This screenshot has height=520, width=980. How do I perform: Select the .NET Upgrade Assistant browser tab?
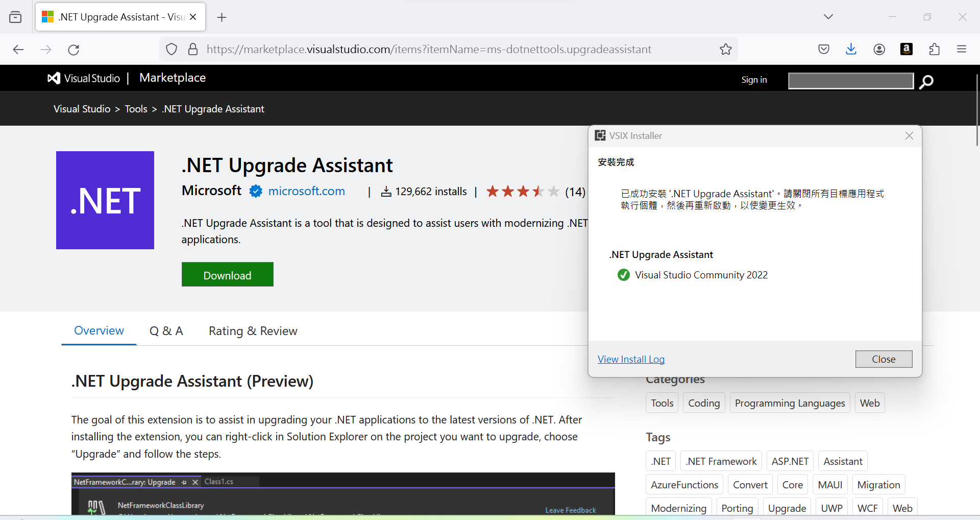click(120, 17)
